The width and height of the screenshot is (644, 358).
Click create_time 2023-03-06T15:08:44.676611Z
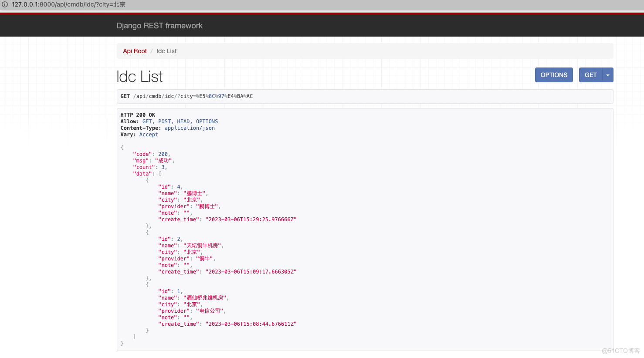251,324
